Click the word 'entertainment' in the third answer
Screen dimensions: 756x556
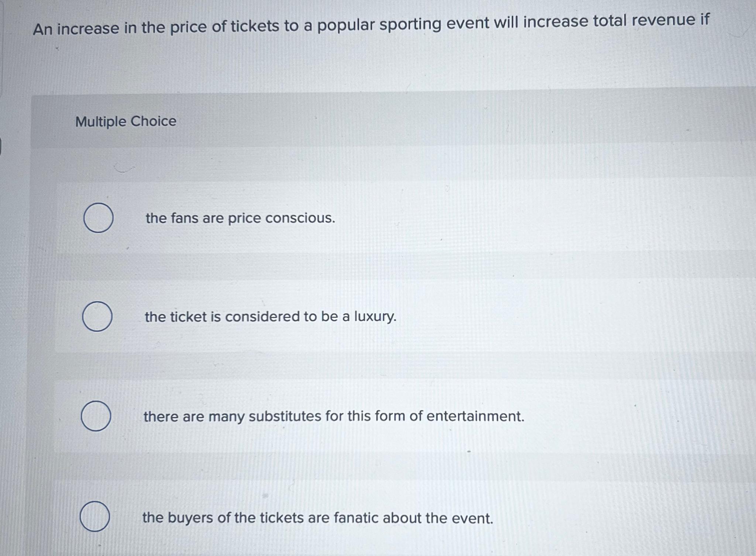point(475,416)
